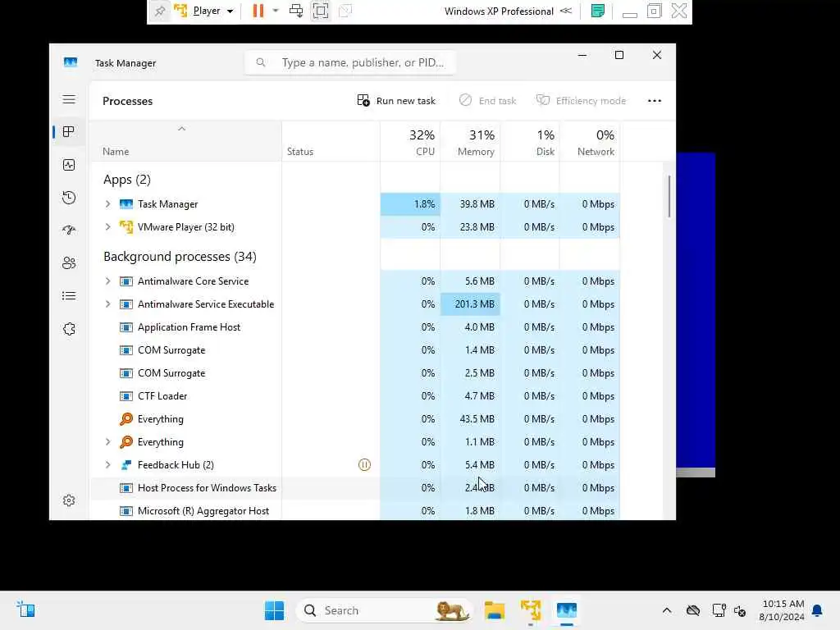The height and width of the screenshot is (630, 840).
Task: Click the VMware toolbar collapse chevrons
Action: pyautogui.click(x=566, y=11)
